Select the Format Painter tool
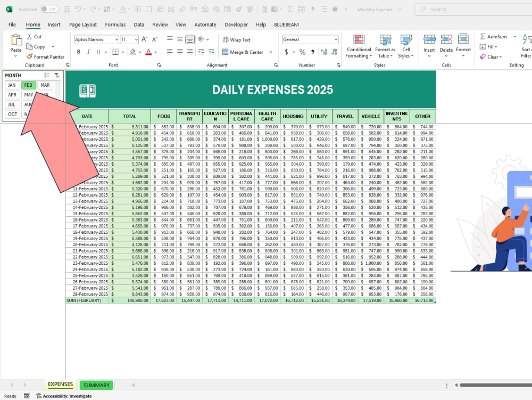532x400 pixels. coord(45,56)
